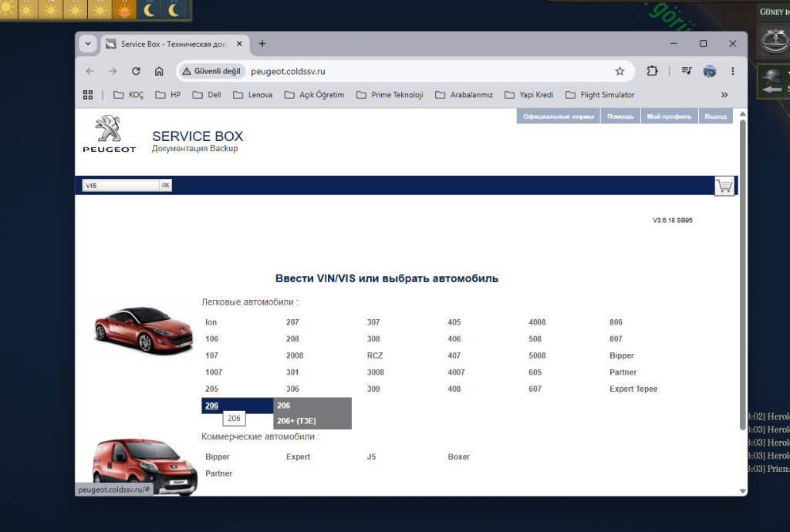The width and height of the screenshot is (790, 532).
Task: Click the Güvenli değil security indicator
Action: pyautogui.click(x=211, y=72)
